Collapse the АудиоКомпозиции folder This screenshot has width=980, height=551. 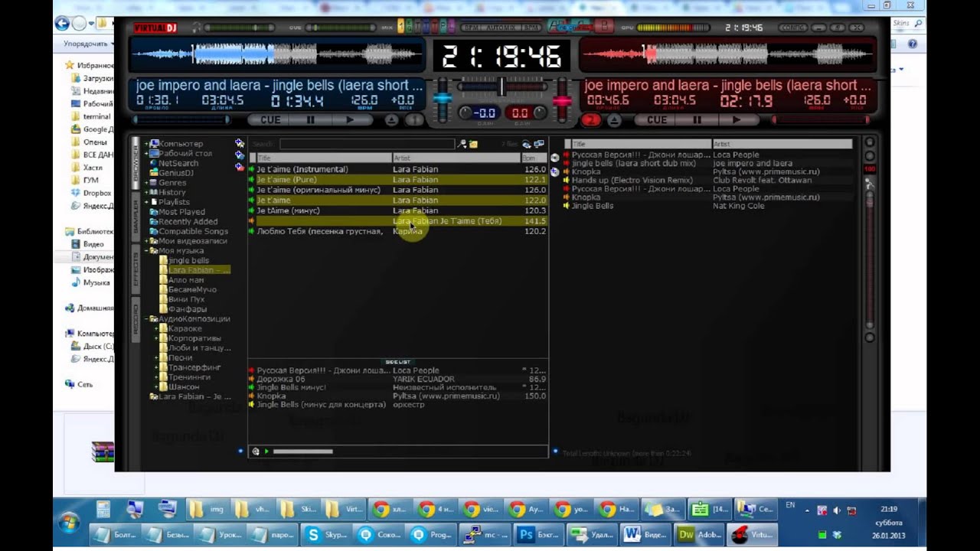tap(146, 319)
